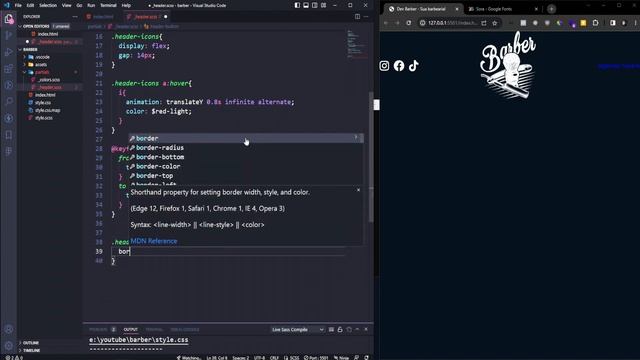Viewport: 640px width, 360px height.
Task: Open the Explorer panel's ellipsis menu
Action: tap(75, 16)
